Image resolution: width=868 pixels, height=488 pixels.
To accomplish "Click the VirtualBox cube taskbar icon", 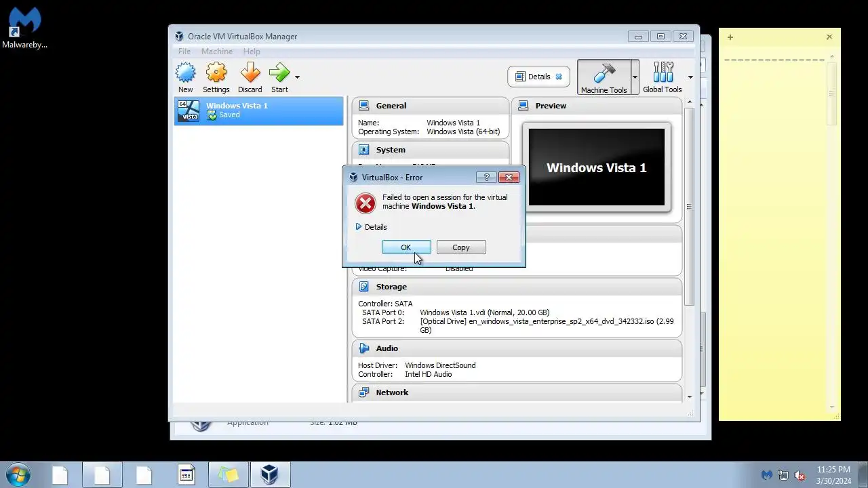I will (270, 474).
